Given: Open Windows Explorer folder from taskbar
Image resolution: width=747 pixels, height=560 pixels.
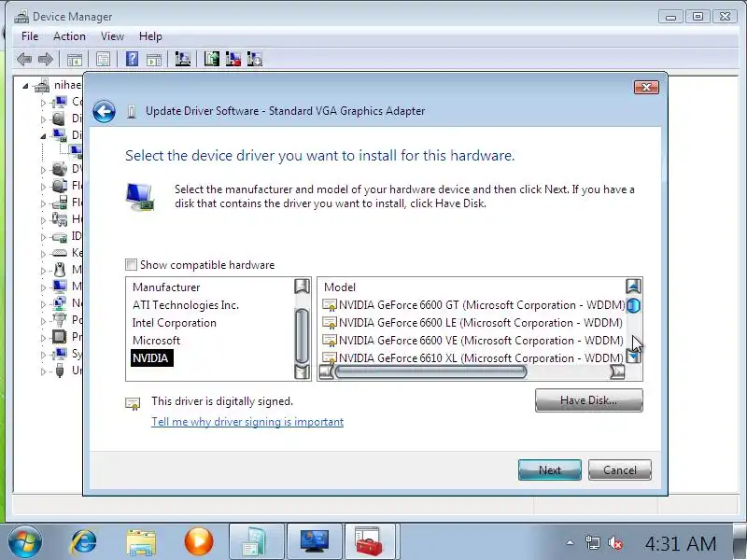Looking at the screenshot, I should pos(141,541).
